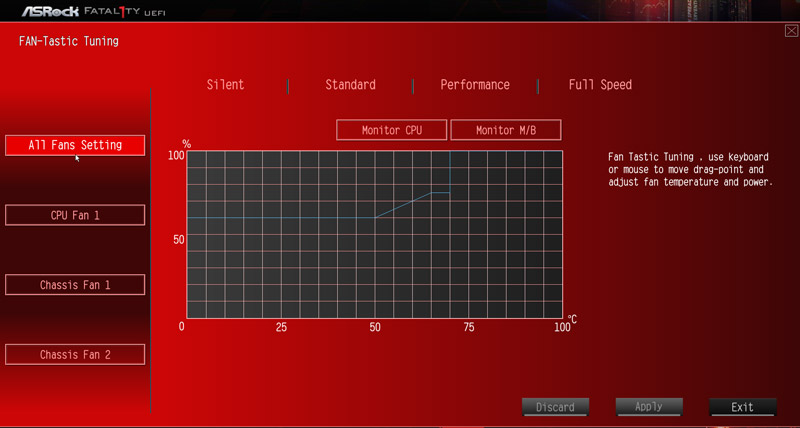Viewport: 800px width, 428px height.
Task: Select the Silent fan preset
Action: coord(225,85)
